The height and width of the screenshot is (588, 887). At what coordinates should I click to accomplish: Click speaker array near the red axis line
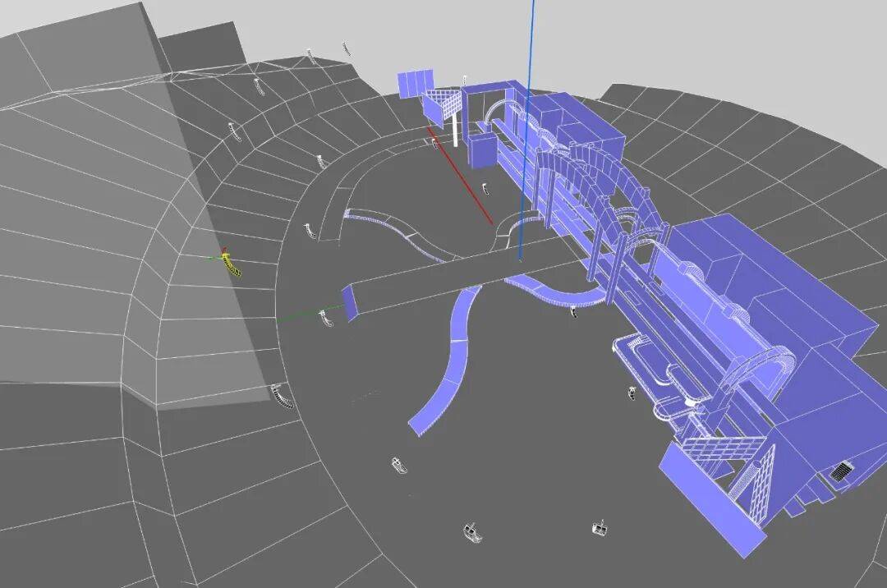487,188
